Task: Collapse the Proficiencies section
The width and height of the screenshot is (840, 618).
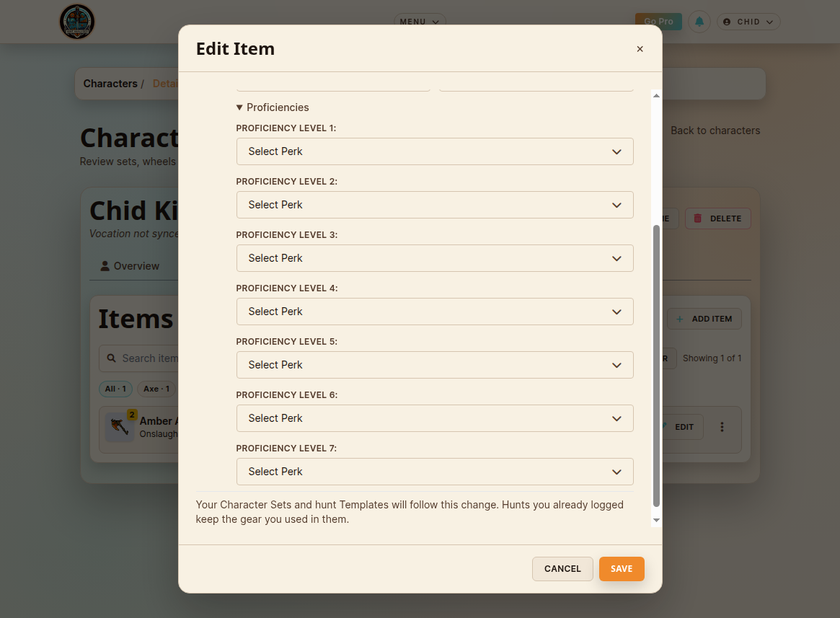Action: coord(273,107)
